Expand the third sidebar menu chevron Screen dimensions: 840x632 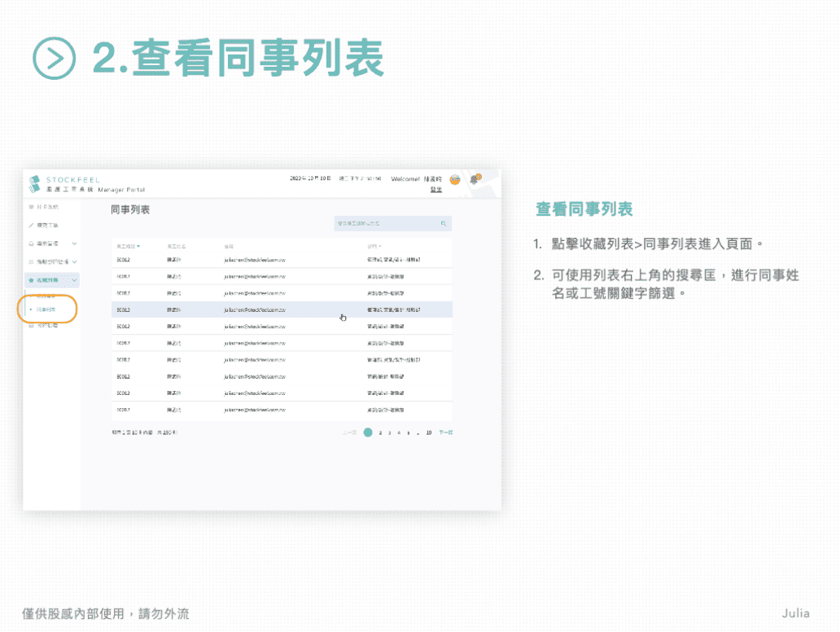75,244
